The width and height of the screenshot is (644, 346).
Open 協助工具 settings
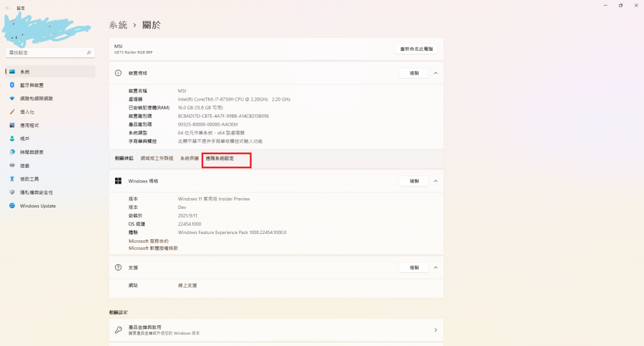point(50,179)
